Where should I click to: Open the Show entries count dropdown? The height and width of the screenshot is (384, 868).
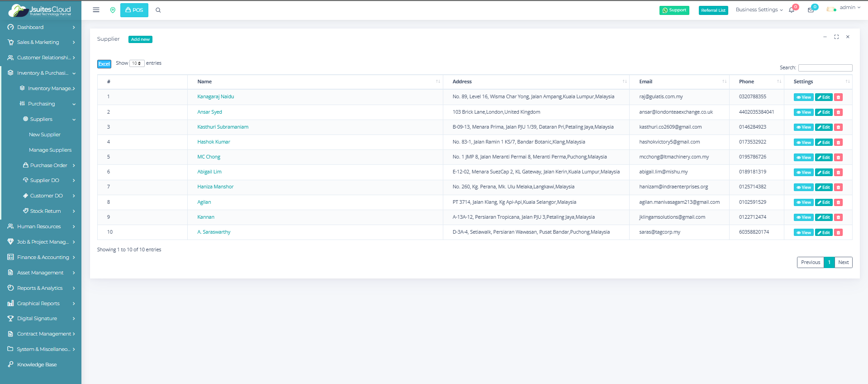[137, 63]
